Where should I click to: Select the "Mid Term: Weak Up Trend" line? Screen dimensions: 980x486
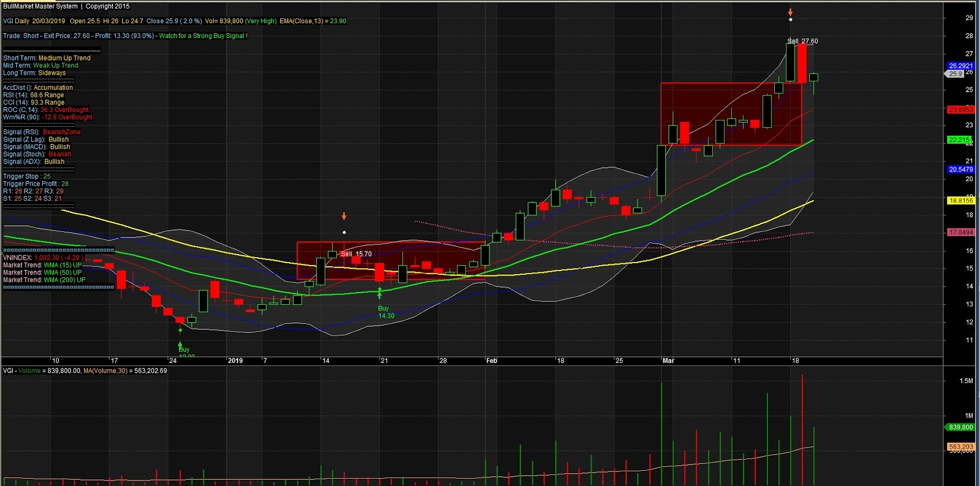[40, 65]
